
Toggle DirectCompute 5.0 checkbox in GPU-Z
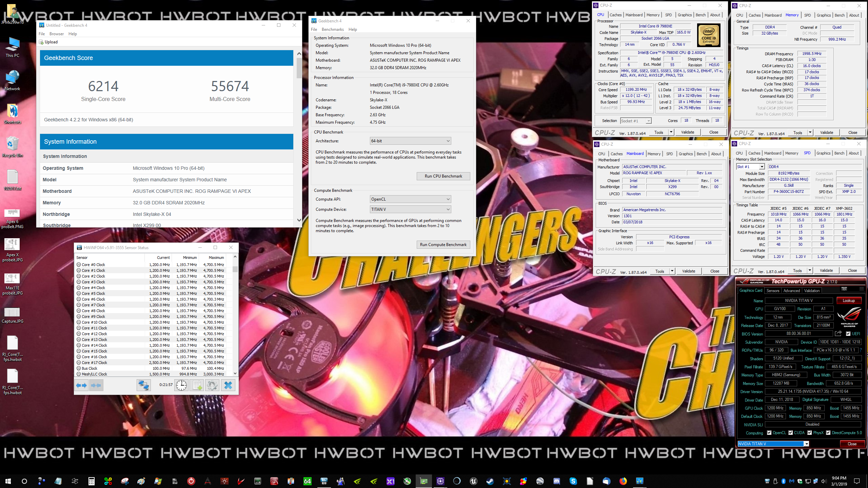pyautogui.click(x=828, y=433)
